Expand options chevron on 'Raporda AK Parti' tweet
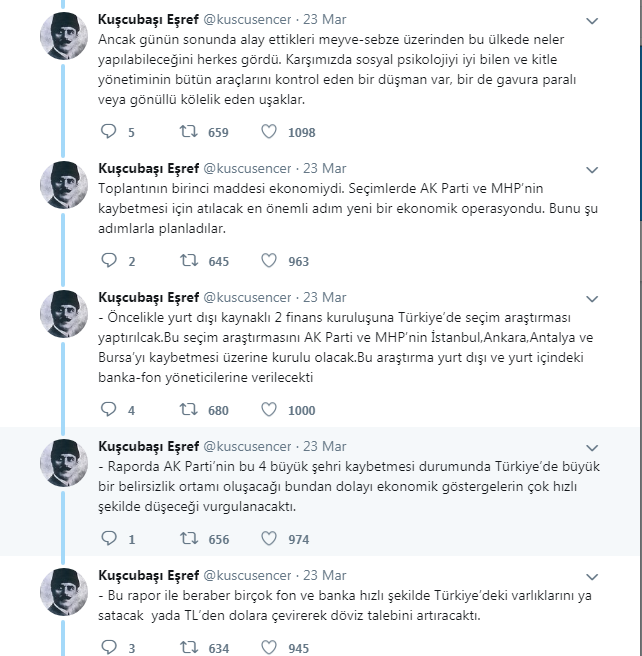 pos(592,448)
